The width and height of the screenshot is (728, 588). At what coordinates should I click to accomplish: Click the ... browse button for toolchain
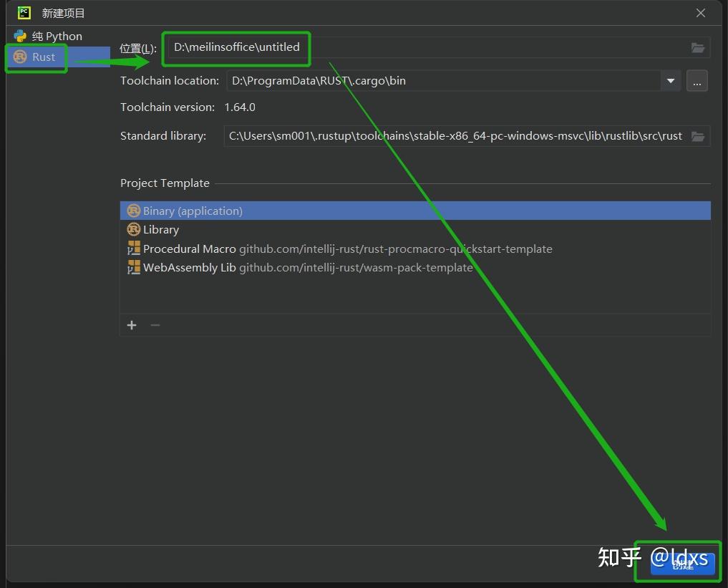click(x=697, y=81)
